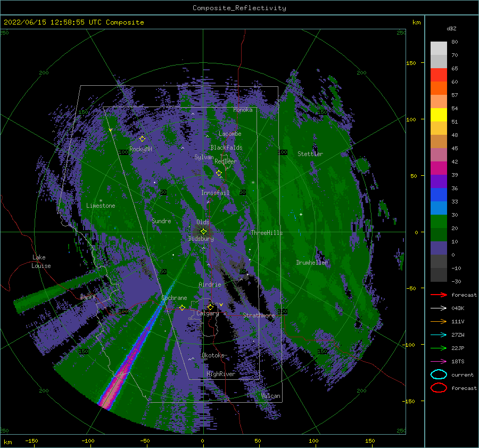This screenshot has height=448, width=479.
Task: Click the Blackfalds city label
Action: (226, 148)
